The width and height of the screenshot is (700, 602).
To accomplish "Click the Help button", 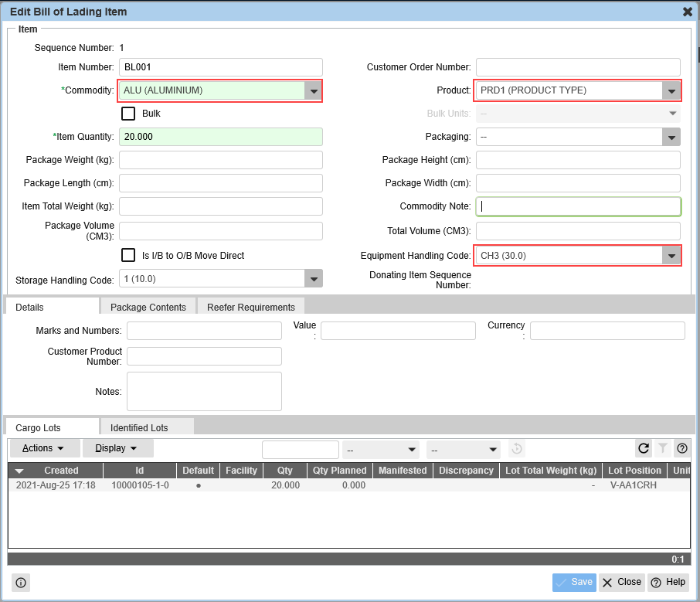I will [668, 583].
